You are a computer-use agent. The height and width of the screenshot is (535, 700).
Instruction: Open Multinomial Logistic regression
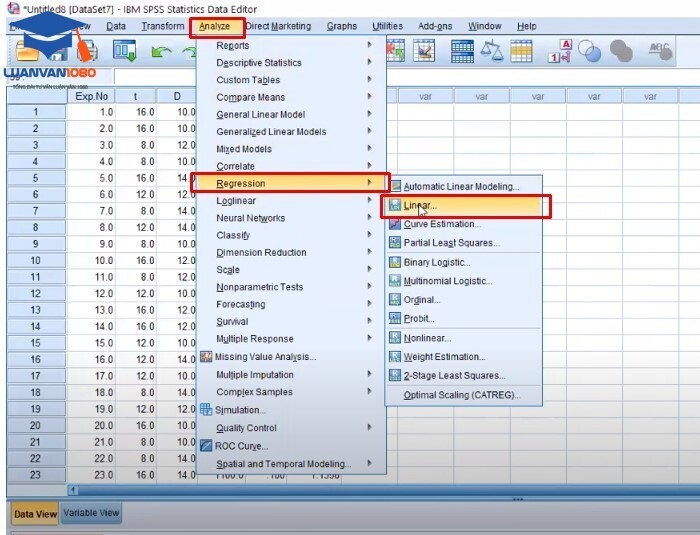[x=448, y=281]
